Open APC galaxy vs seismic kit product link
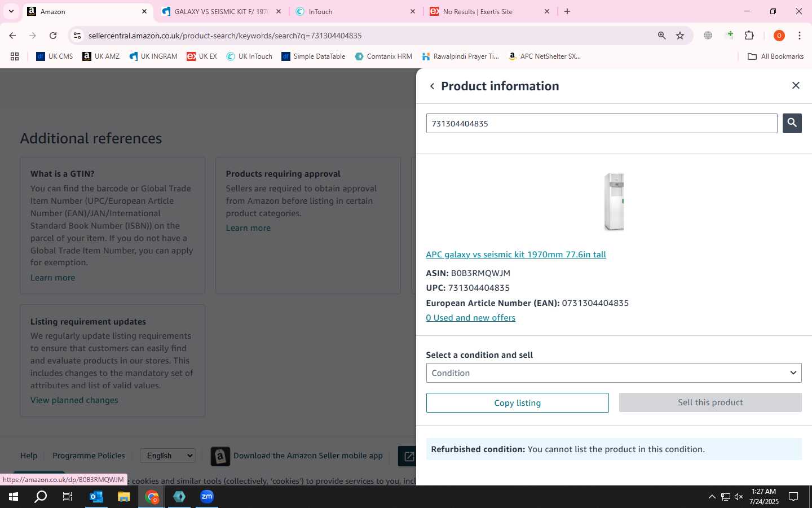This screenshot has height=508, width=812. click(516, 255)
